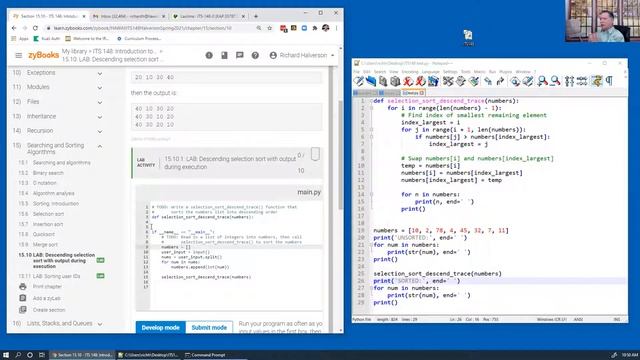The image size is (640, 360).
Task: Open the zyBooks hamburger menu
Action: click(x=18, y=55)
